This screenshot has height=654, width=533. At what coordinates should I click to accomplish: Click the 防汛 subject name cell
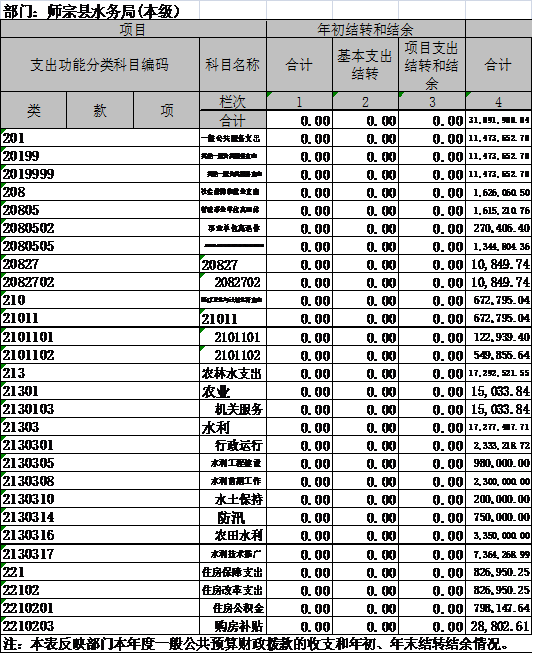click(233, 517)
